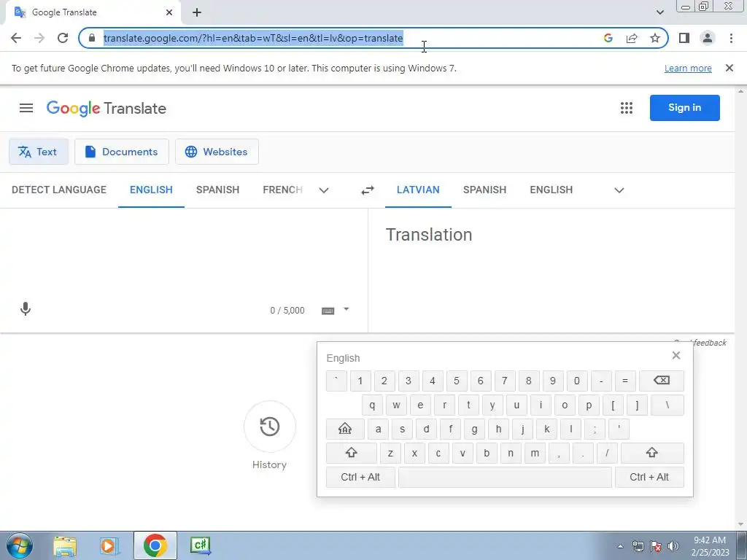The height and width of the screenshot is (560, 747).
Task: Start voice input with the microphone
Action: click(26, 309)
